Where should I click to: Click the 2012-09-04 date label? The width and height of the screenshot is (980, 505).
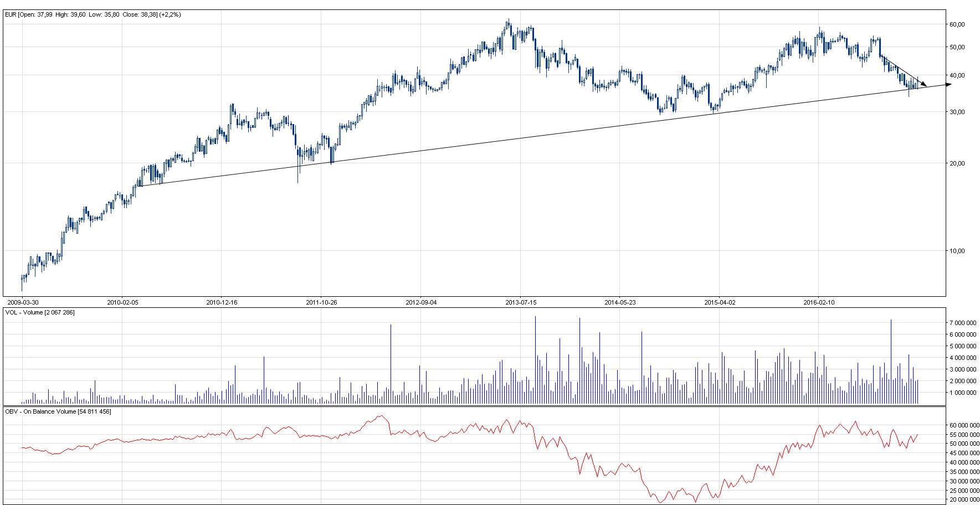pos(421,302)
